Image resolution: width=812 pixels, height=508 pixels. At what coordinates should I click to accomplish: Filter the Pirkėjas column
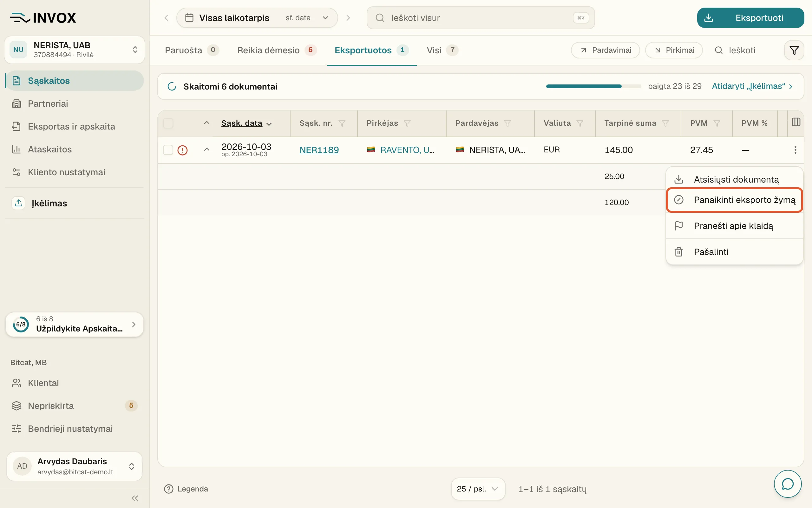click(x=407, y=123)
